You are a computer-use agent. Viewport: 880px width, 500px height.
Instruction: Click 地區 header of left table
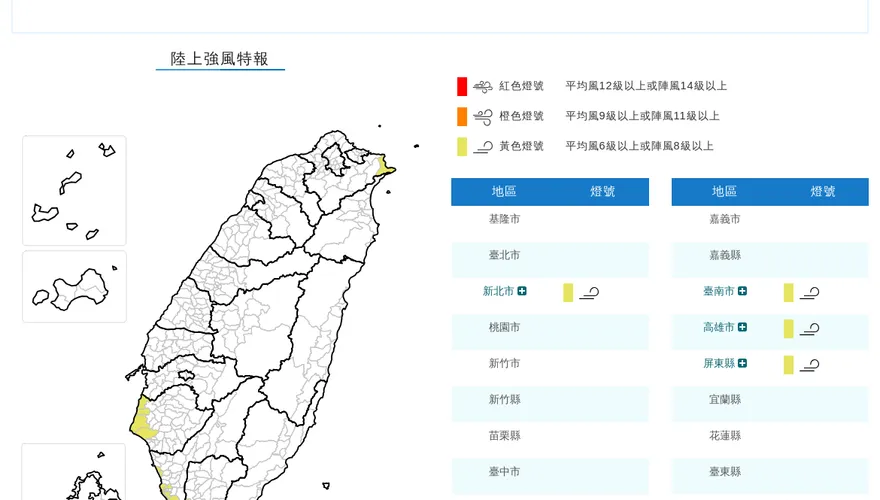504,191
